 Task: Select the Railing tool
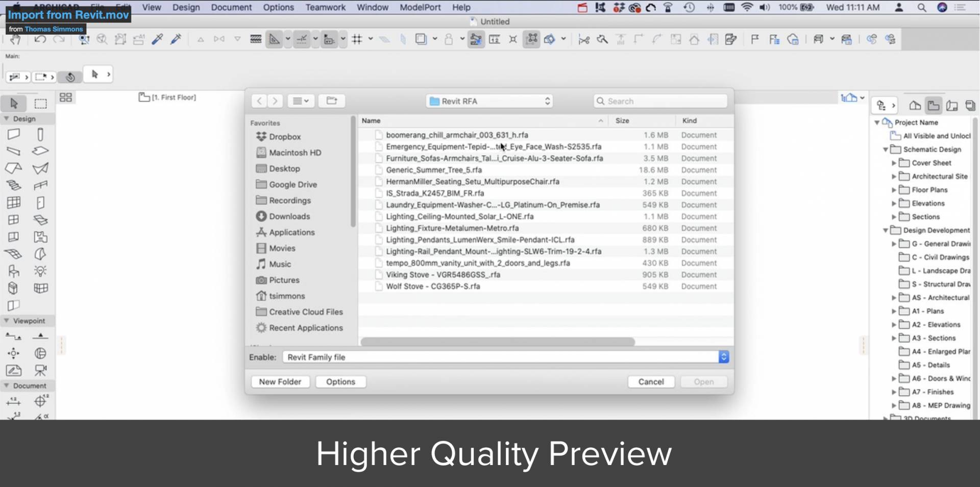(40, 185)
